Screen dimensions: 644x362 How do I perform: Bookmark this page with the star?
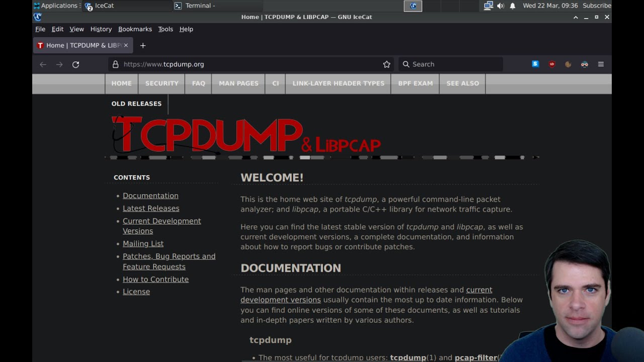(386, 64)
